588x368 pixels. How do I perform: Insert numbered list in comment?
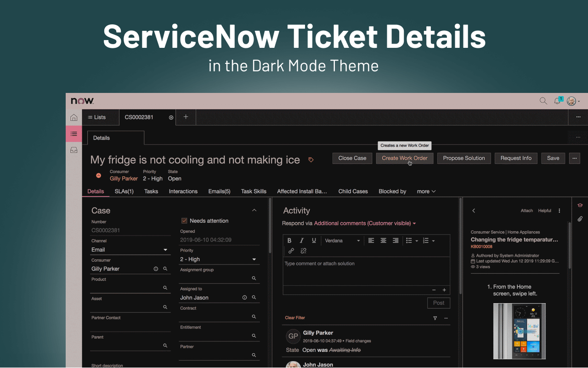[x=425, y=241]
